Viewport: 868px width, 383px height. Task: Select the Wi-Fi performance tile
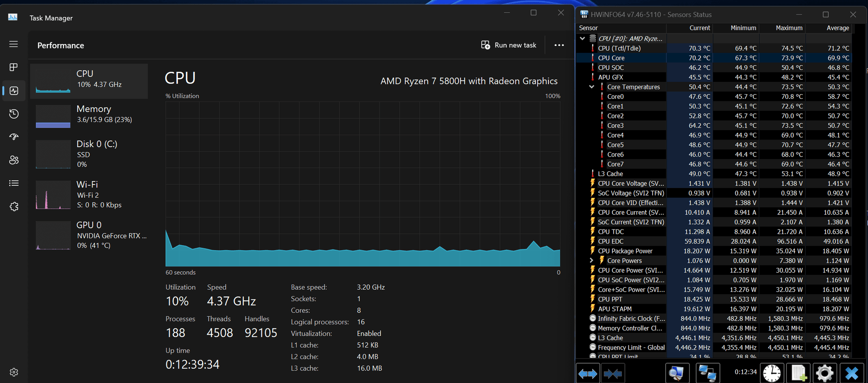click(89, 195)
